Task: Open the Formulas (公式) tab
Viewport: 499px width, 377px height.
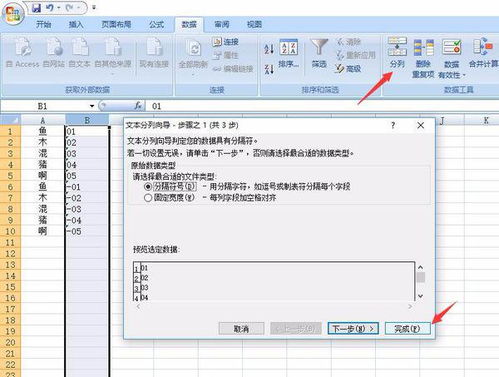Action: (156, 24)
